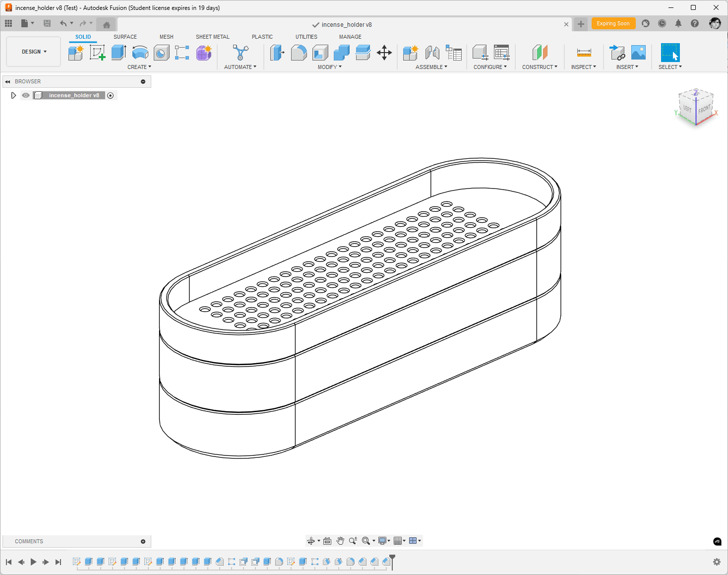Expand the ASSEMBLE dropdown
728x575 pixels.
(x=431, y=67)
